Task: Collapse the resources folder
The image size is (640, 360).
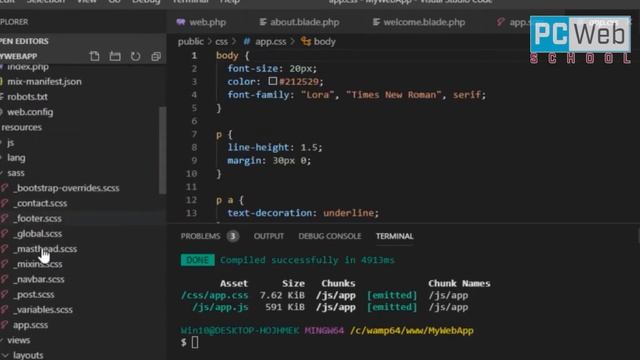Action: [x=21, y=127]
